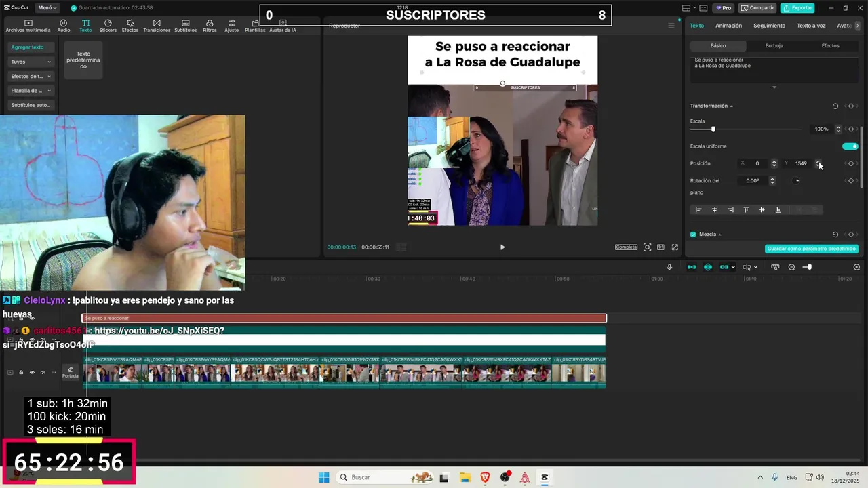Open the Transiciones panel
Image resolution: width=868 pixels, height=488 pixels.
point(157,26)
